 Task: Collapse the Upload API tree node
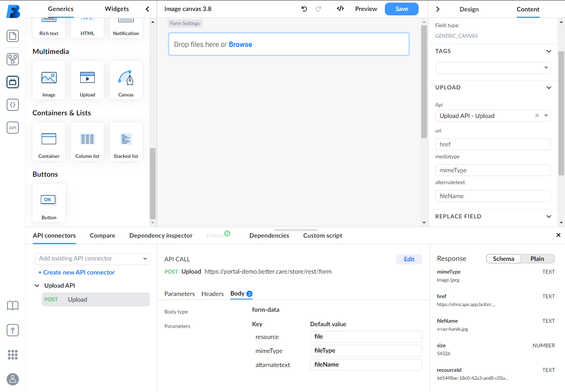[37, 285]
